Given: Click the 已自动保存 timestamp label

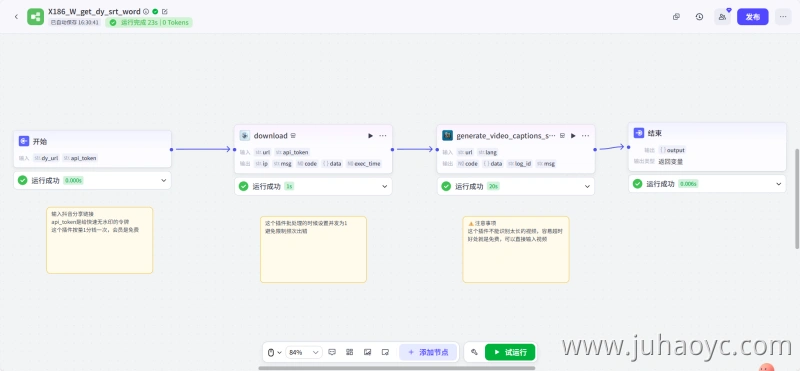Looking at the screenshot, I should 74,22.
